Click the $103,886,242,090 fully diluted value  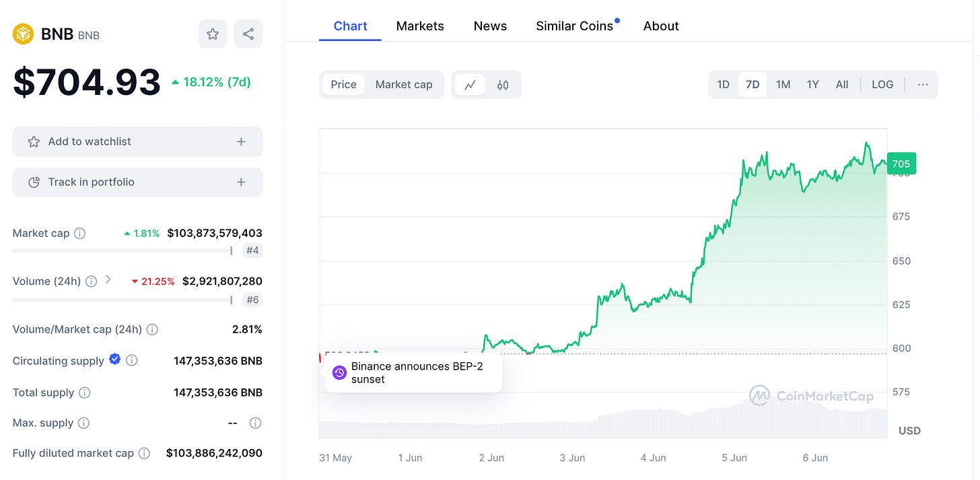pyautogui.click(x=214, y=454)
